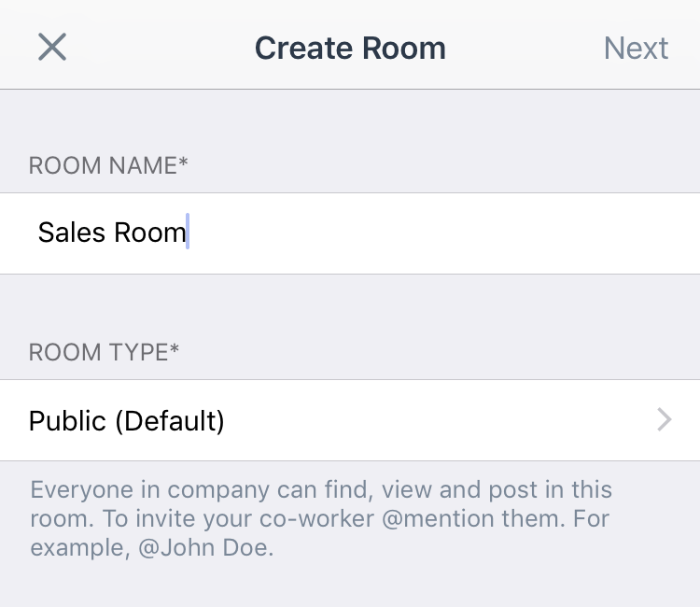Screen dimensions: 700x607
Task: Click blank space of Room Type row
Action: click(438, 420)
